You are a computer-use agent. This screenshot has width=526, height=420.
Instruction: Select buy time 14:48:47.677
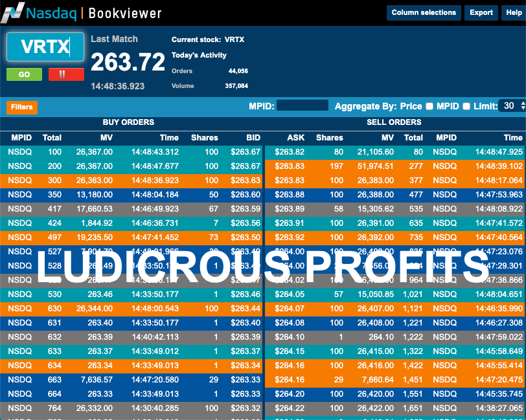click(x=155, y=166)
